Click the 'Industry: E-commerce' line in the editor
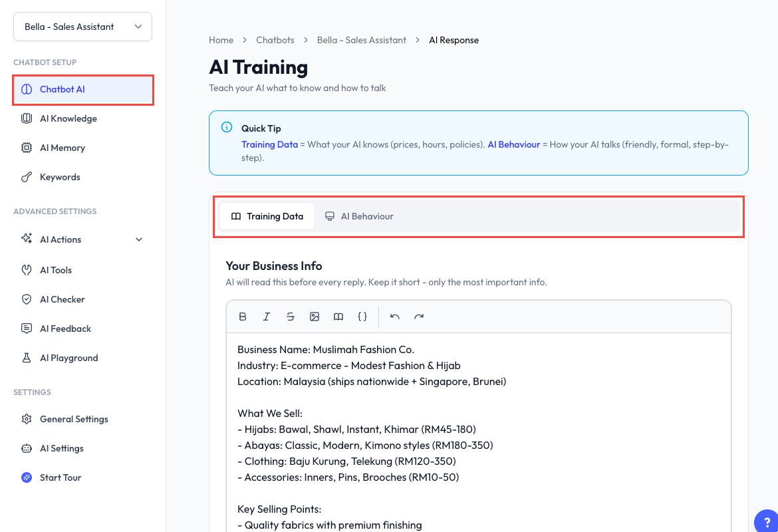778x532 pixels. click(x=349, y=366)
